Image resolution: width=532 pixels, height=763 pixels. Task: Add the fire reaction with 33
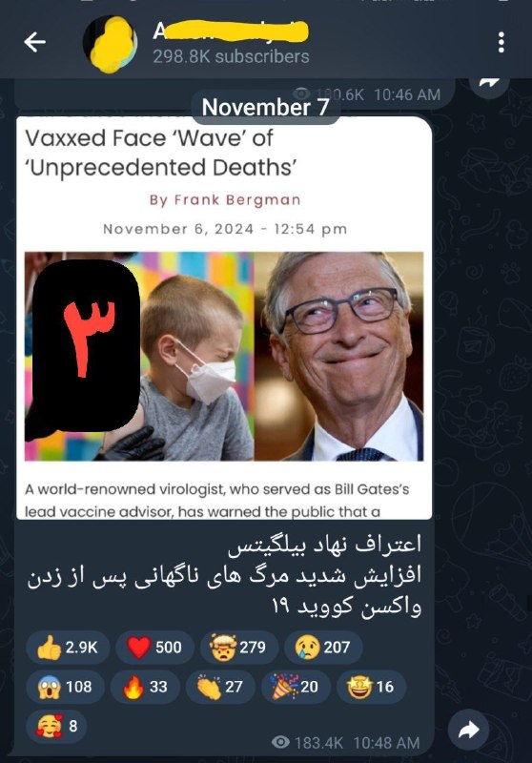click(145, 687)
